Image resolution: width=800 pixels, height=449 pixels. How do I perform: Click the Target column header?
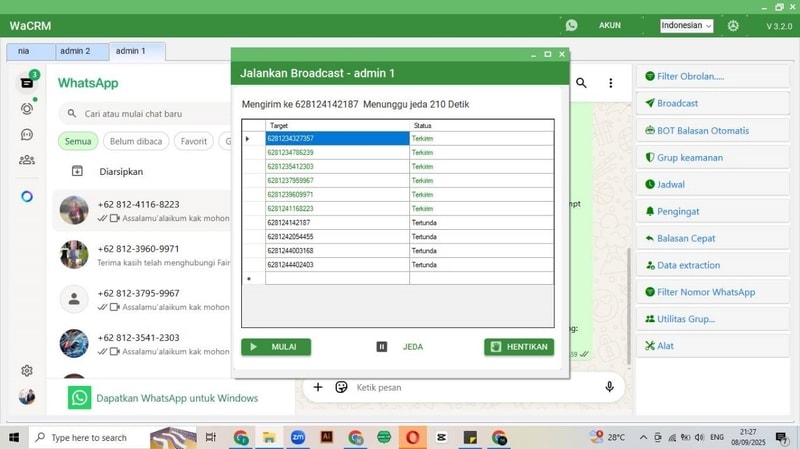click(337, 126)
